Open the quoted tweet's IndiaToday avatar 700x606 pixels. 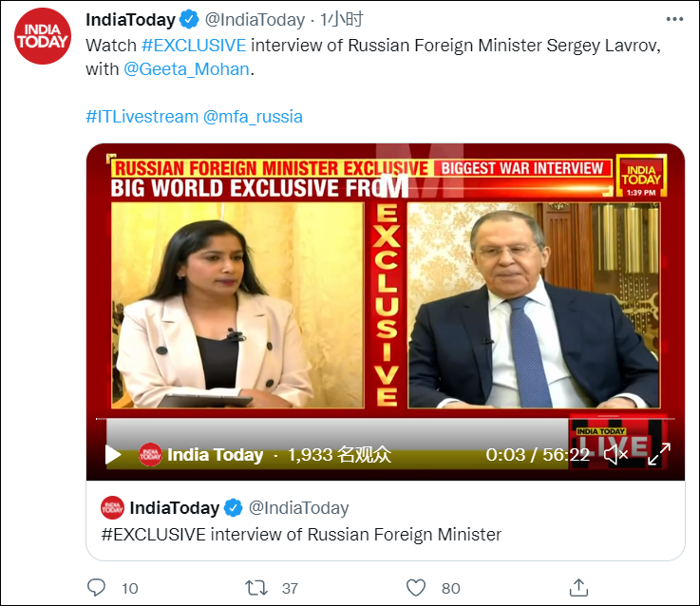click(x=112, y=507)
